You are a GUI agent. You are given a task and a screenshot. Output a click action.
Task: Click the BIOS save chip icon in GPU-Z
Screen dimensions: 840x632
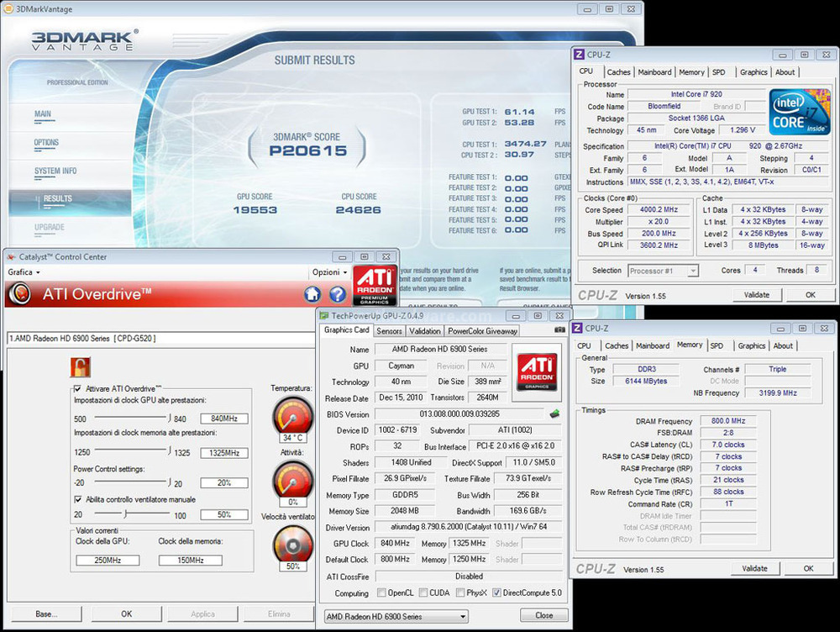click(x=554, y=413)
